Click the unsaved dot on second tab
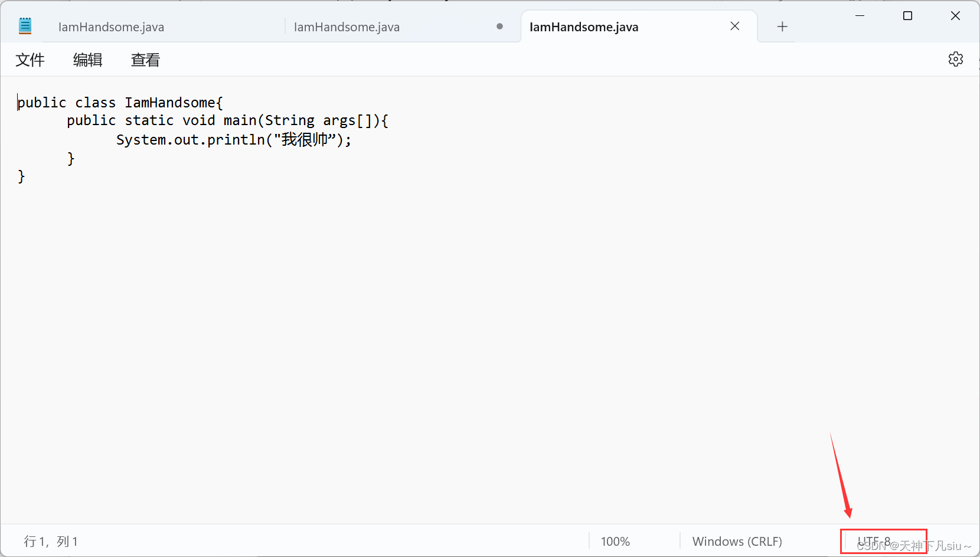 pyautogui.click(x=500, y=27)
